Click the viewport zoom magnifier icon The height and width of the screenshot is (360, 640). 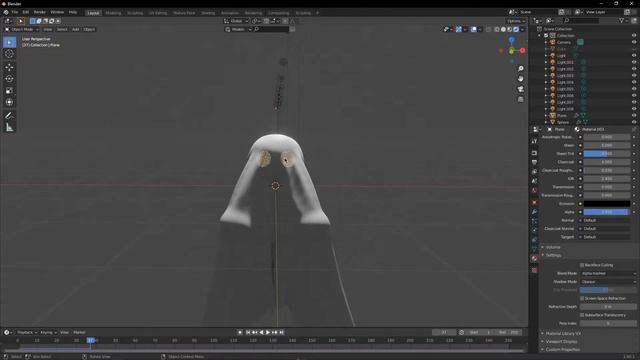[x=520, y=69]
